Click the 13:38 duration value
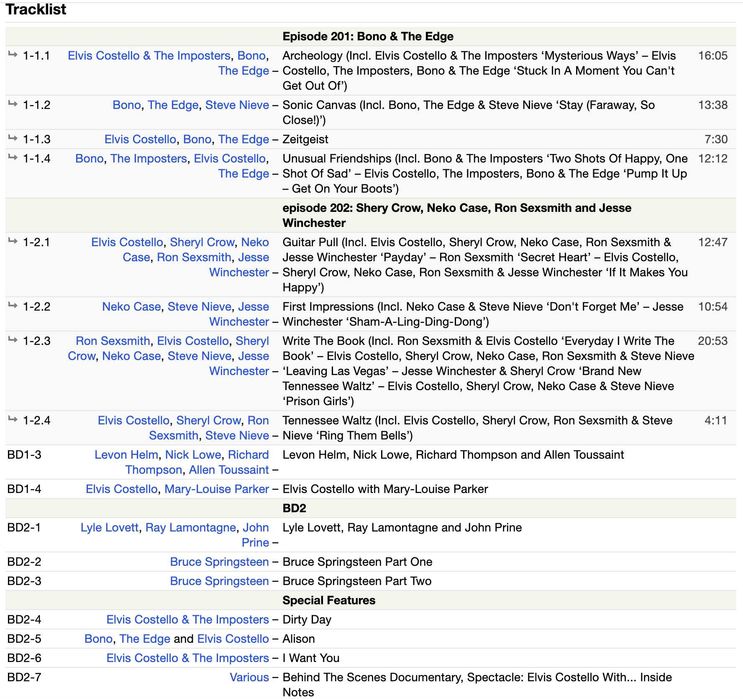Image resolution: width=743 pixels, height=699 pixels. pos(713,105)
